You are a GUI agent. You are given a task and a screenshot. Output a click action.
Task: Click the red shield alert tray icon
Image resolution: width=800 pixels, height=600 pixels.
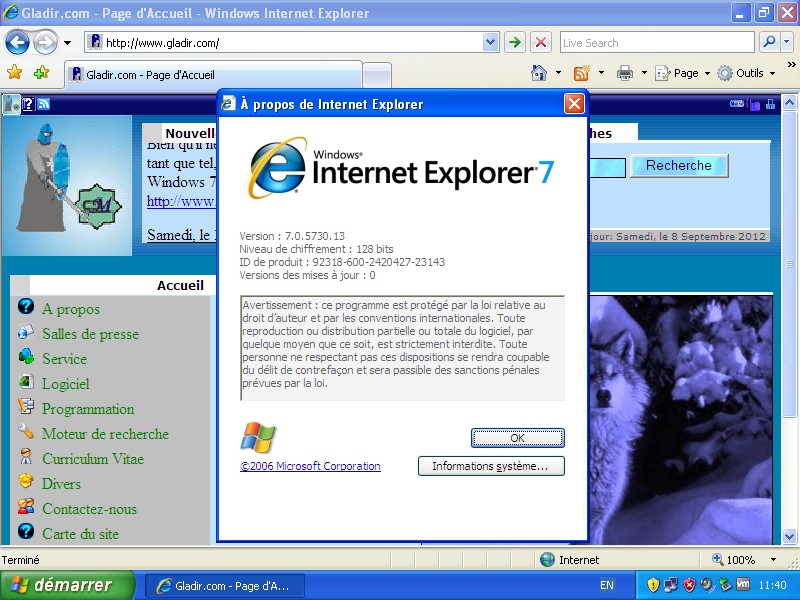689,585
